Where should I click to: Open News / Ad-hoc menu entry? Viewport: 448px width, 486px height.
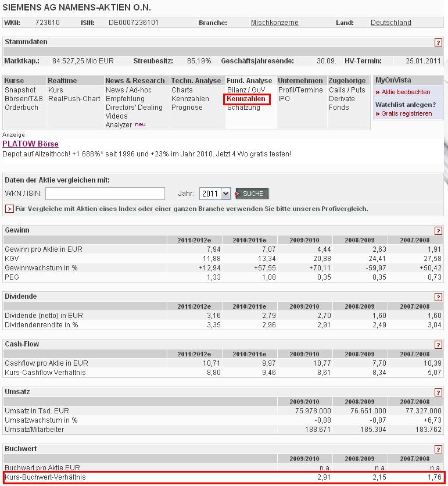(128, 90)
